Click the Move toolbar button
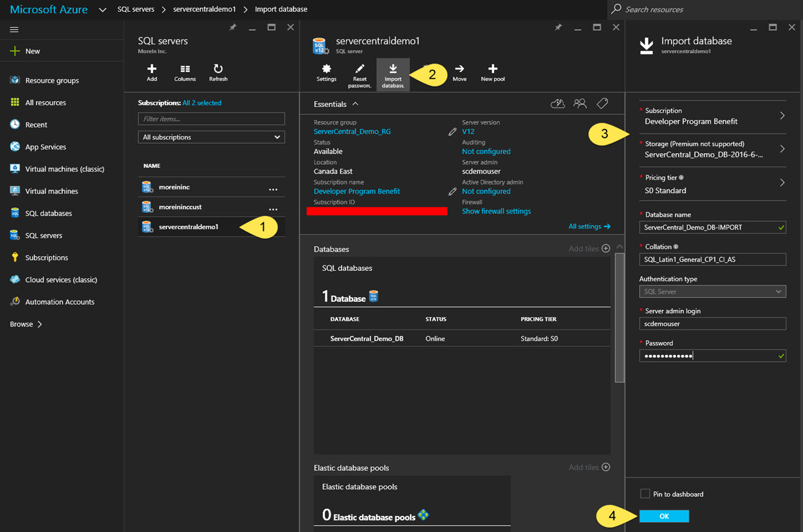 pyautogui.click(x=460, y=73)
